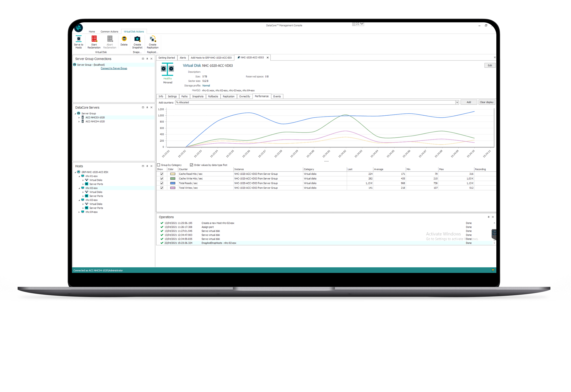Maximize the DataCore Servers panel

(x=143, y=107)
